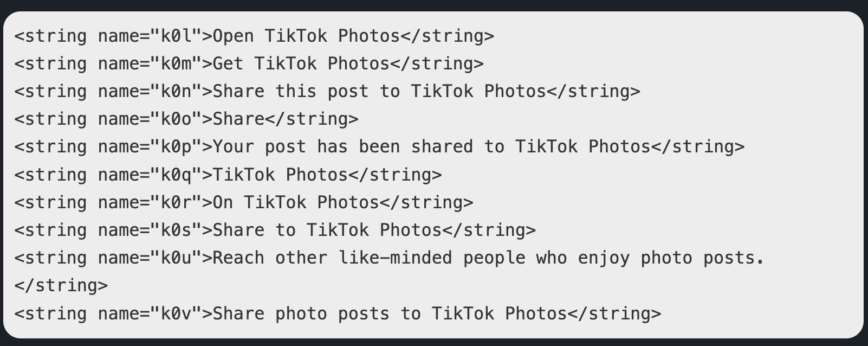
Task: Click the k0o 'Share' string line
Action: [186, 119]
